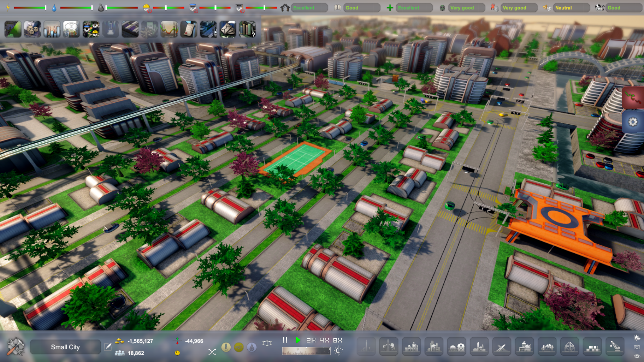644x362 pixels.
Task: Set game speed to 2X
Action: (311, 340)
